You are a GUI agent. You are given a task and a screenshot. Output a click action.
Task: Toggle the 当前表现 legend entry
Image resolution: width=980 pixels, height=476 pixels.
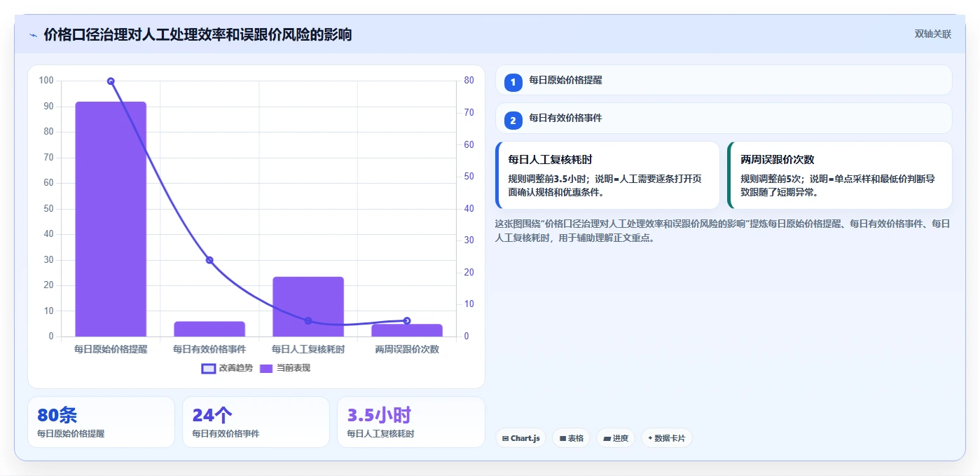pyautogui.click(x=285, y=368)
